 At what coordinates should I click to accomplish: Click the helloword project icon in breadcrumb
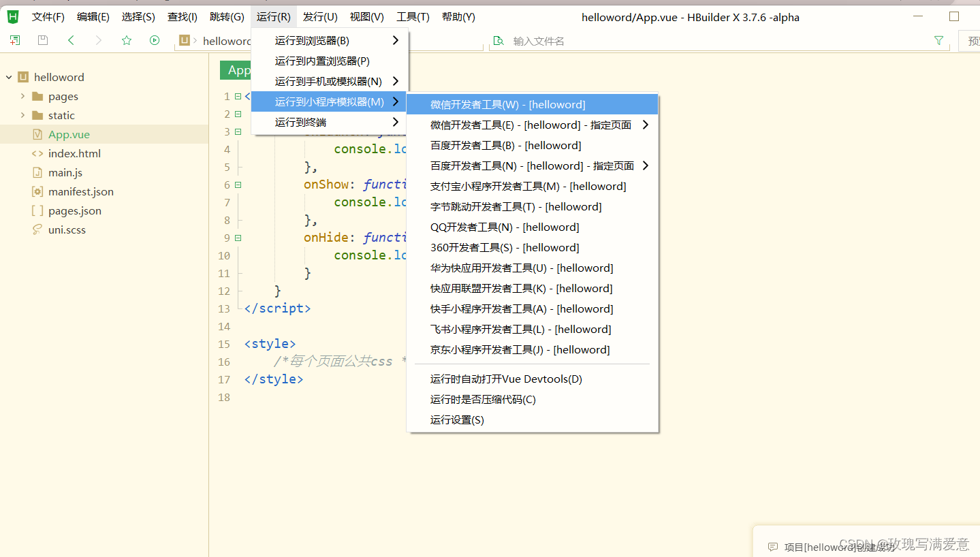click(185, 41)
